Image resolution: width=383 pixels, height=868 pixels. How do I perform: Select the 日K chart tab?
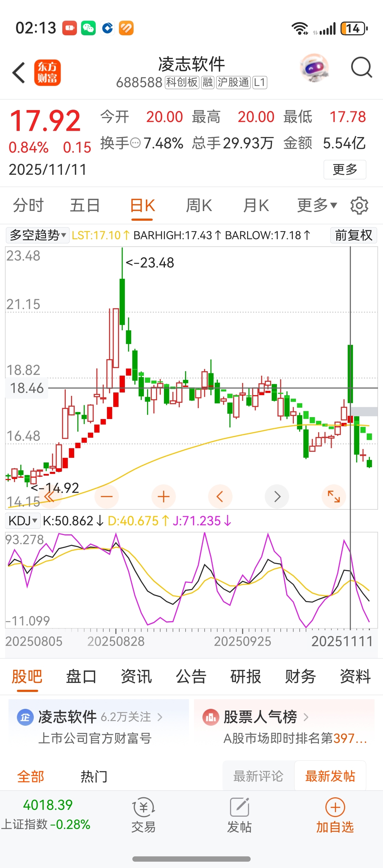(x=142, y=205)
